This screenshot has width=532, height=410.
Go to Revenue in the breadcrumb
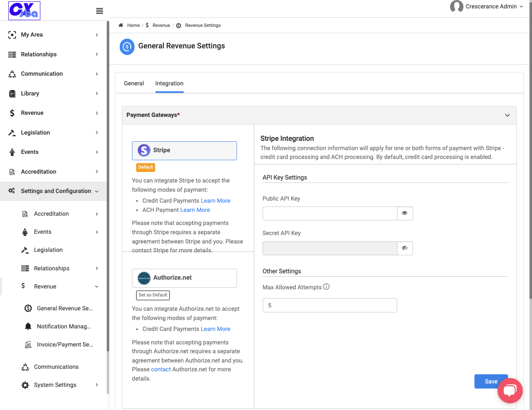pos(161,25)
